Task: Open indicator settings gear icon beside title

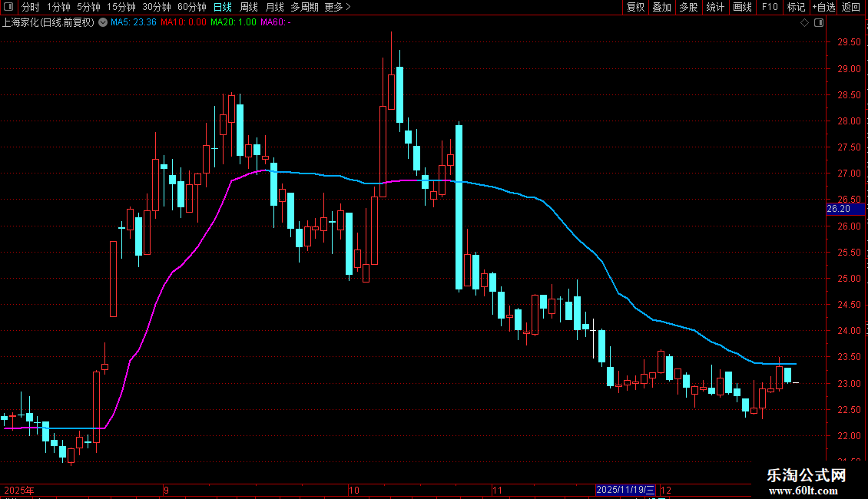Action: (103, 22)
